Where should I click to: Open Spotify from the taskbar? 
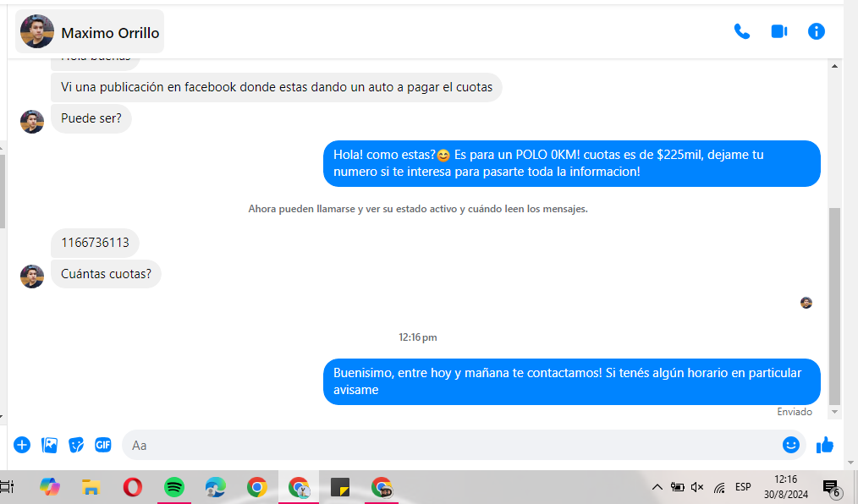174,487
